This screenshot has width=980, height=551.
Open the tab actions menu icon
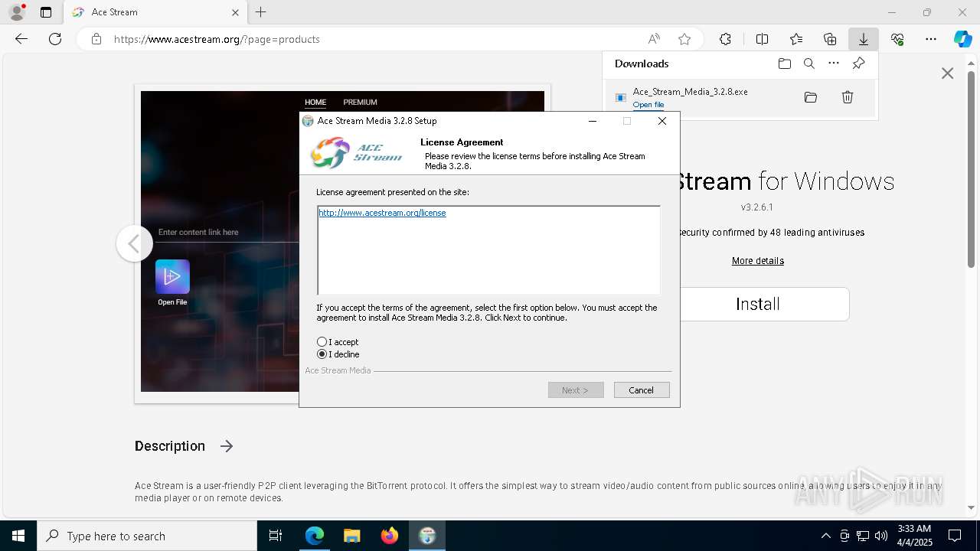[x=46, y=12]
